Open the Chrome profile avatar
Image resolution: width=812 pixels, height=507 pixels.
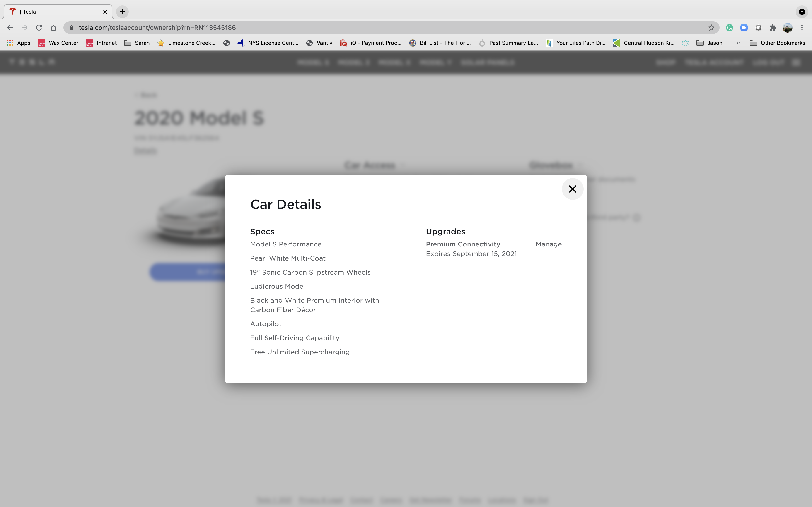[x=787, y=28]
